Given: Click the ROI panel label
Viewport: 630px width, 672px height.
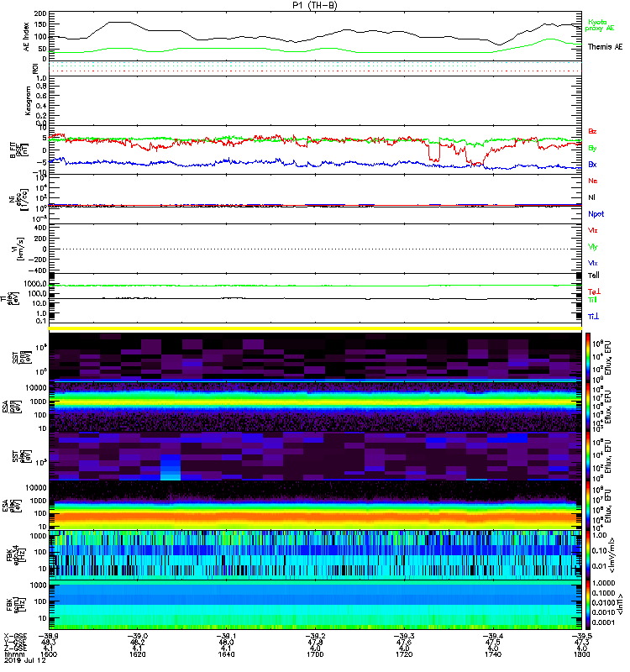Looking at the screenshot, I should (35, 69).
